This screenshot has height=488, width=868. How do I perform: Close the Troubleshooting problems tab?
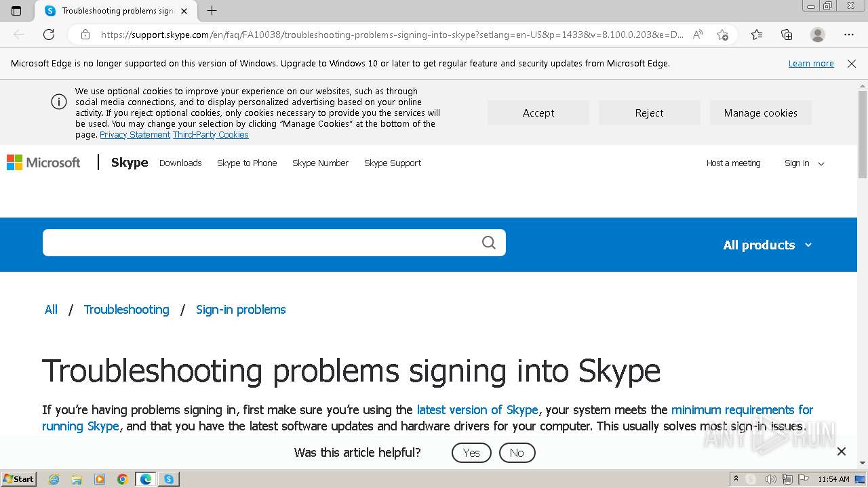click(x=184, y=11)
